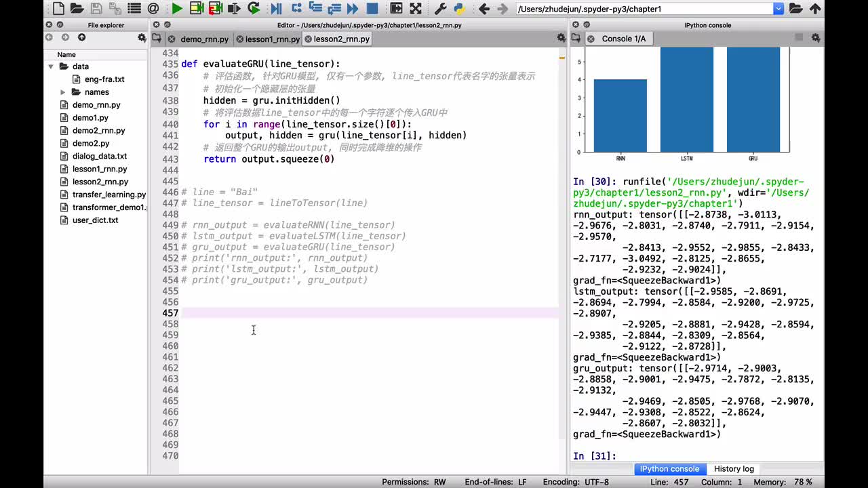Open the IPython console options gear menu

(x=816, y=38)
